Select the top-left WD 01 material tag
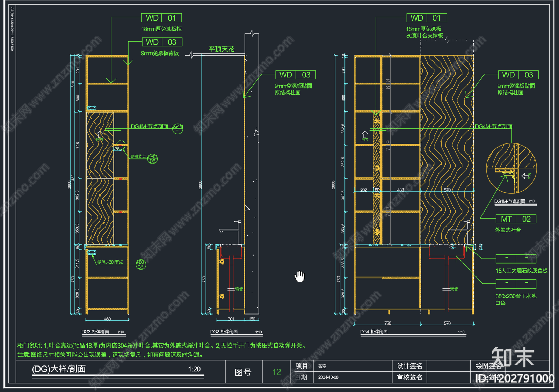The width and height of the screenshot is (559, 392). tap(161, 18)
